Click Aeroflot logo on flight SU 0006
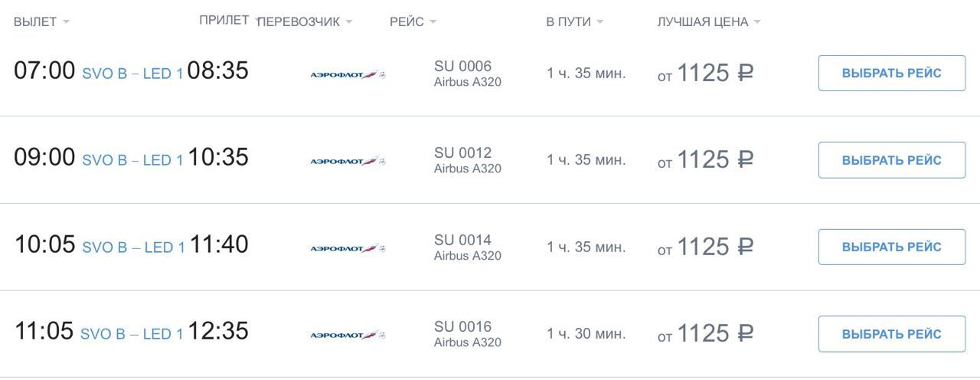Image resolution: width=980 pixels, height=380 pixels. click(x=348, y=74)
